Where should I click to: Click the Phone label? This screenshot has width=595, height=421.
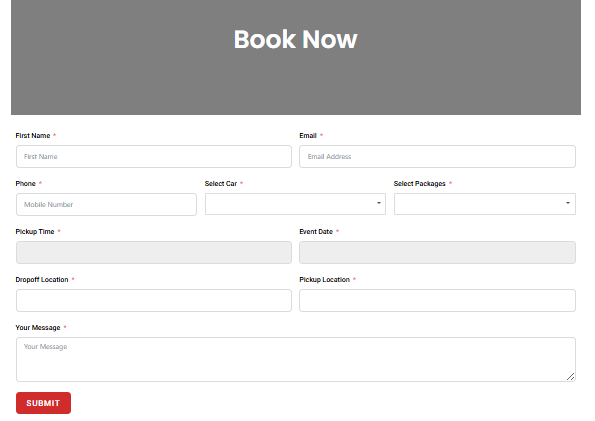click(x=25, y=184)
